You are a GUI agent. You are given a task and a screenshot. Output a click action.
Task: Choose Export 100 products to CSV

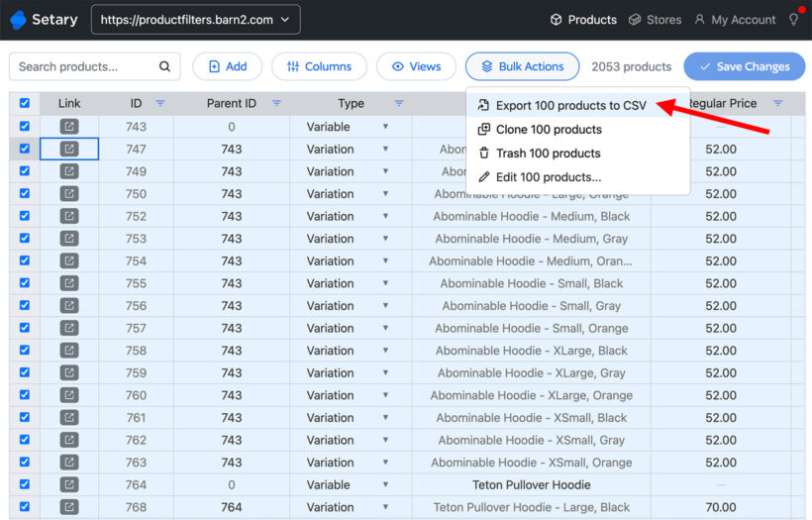tap(571, 105)
